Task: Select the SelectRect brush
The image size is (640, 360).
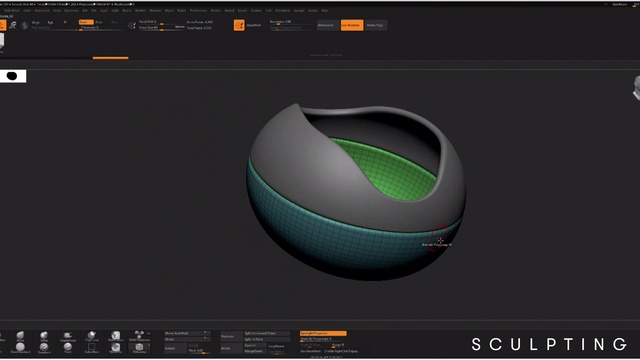Action: tap(91, 348)
